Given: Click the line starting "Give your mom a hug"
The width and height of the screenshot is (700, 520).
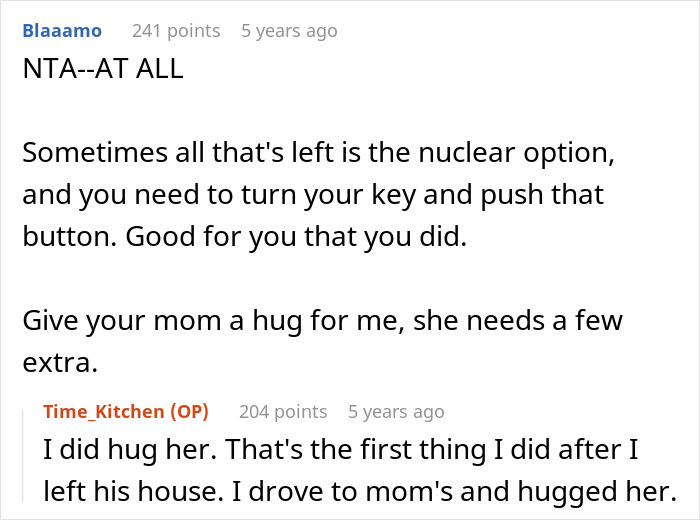Looking at the screenshot, I should [322, 321].
